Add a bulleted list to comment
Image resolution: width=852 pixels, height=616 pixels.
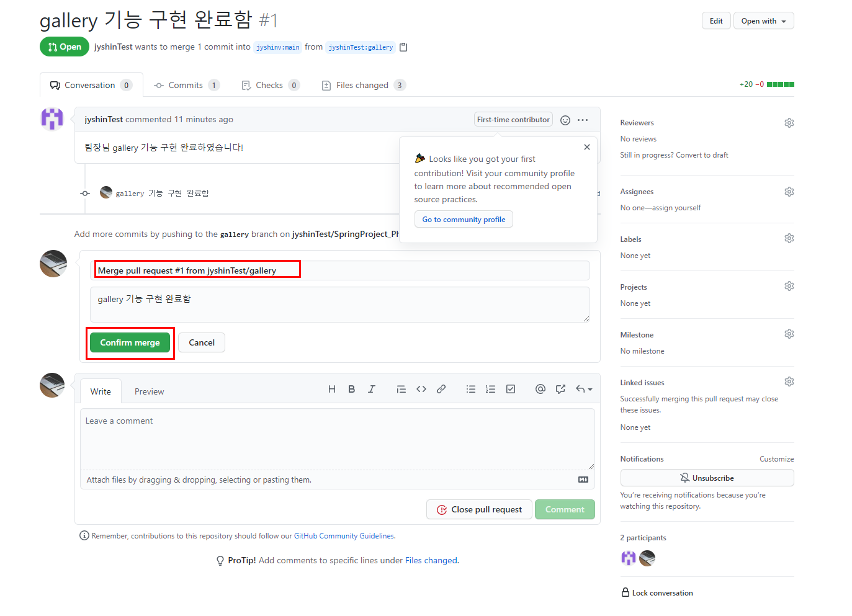471,389
